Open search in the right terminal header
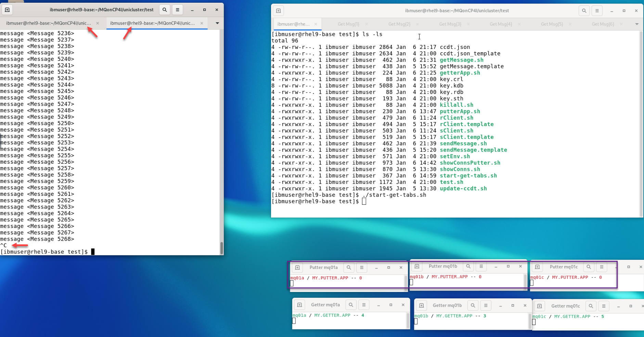Screen dimensions: 644x337 (584, 11)
